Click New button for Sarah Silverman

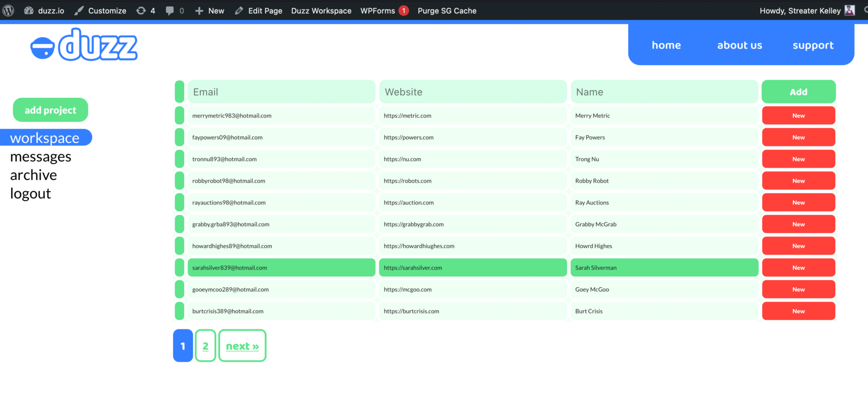click(x=799, y=267)
